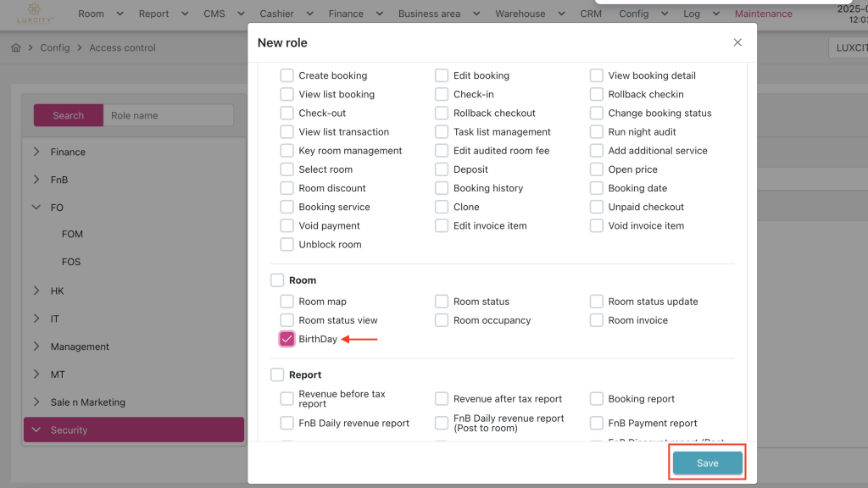Image resolution: width=868 pixels, height=488 pixels.
Task: Expand the Management role group
Action: [x=36, y=347]
